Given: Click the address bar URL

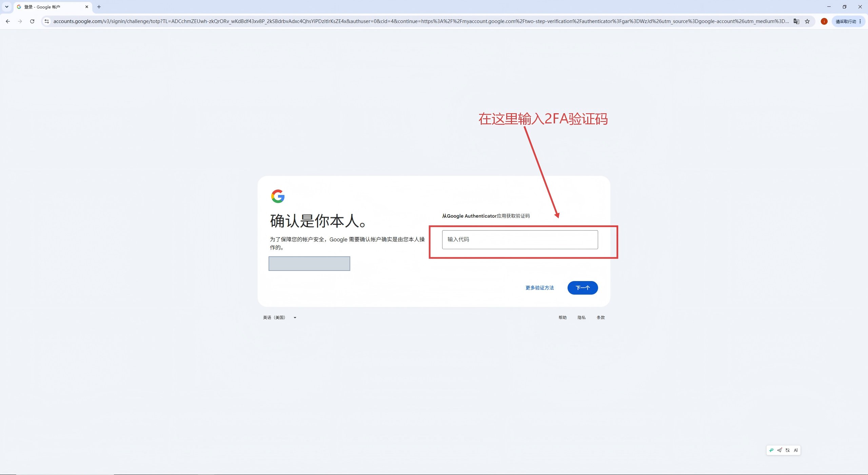Looking at the screenshot, I should [421, 21].
